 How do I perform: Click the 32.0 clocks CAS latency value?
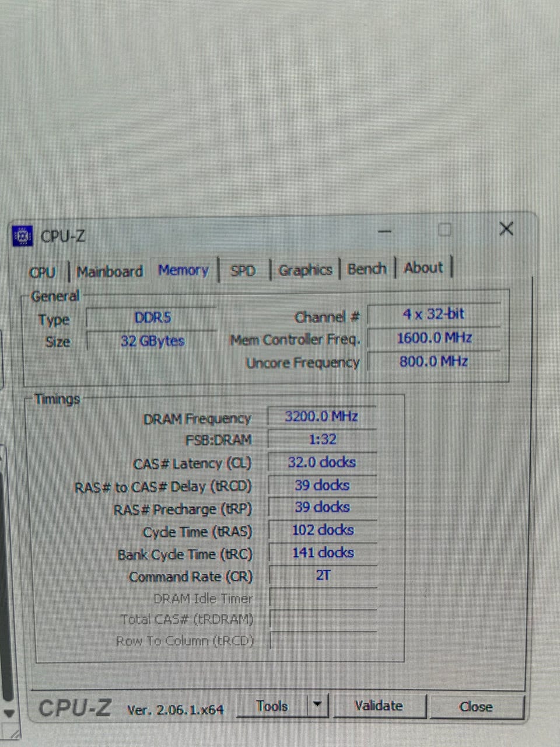click(322, 462)
